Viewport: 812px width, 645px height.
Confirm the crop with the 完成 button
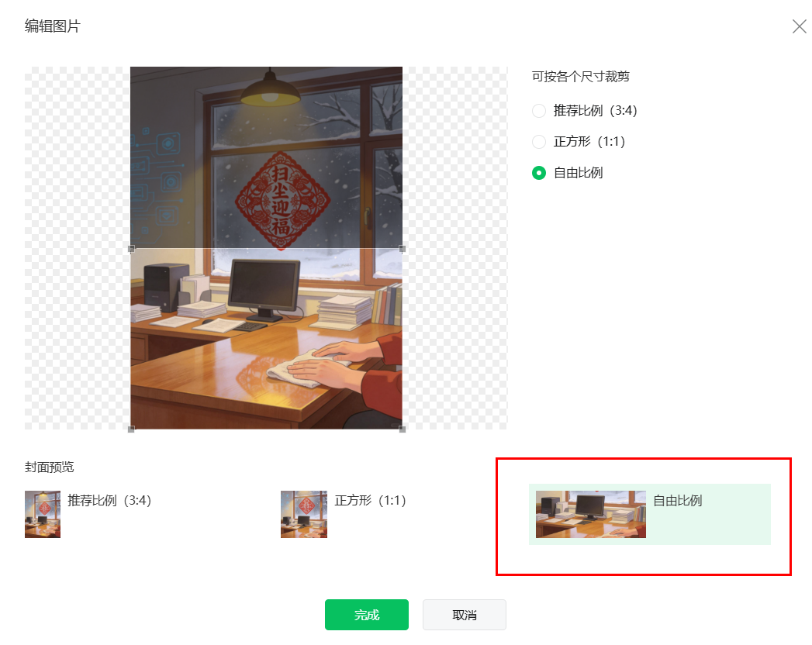(x=367, y=615)
